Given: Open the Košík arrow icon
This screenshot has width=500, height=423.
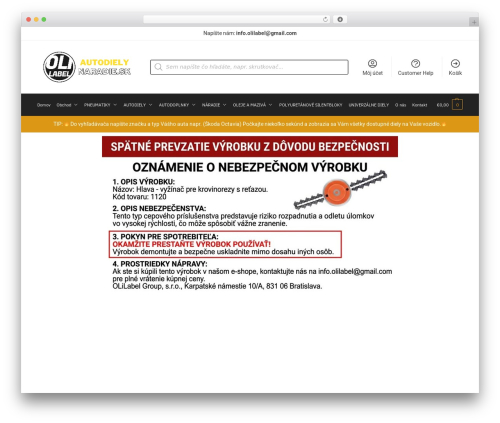Looking at the screenshot, I should coord(455,63).
